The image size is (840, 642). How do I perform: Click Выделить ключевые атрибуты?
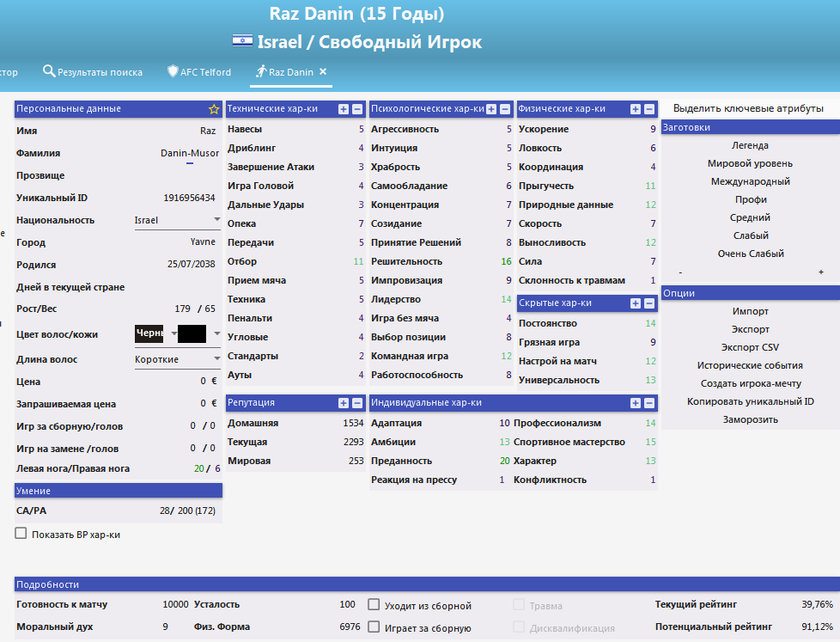(x=748, y=108)
